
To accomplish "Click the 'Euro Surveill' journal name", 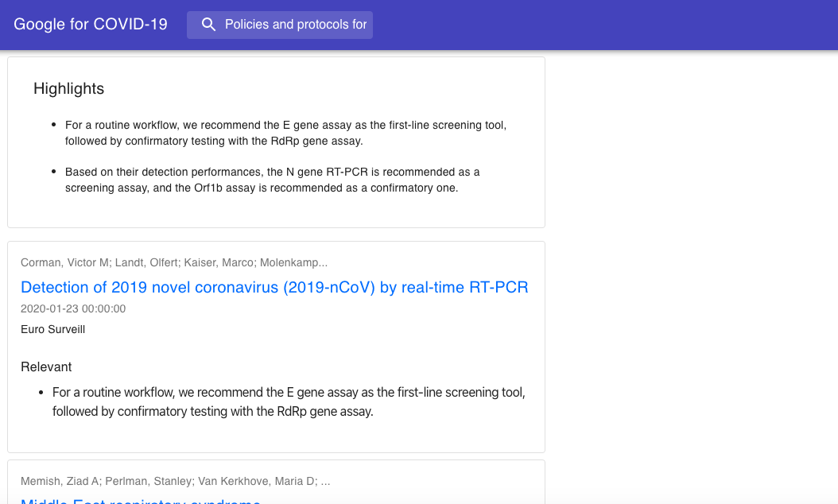I will (53, 329).
